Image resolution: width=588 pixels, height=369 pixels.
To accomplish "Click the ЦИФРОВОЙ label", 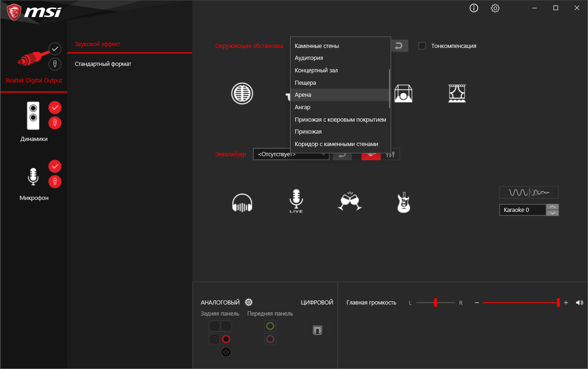I will click(317, 302).
